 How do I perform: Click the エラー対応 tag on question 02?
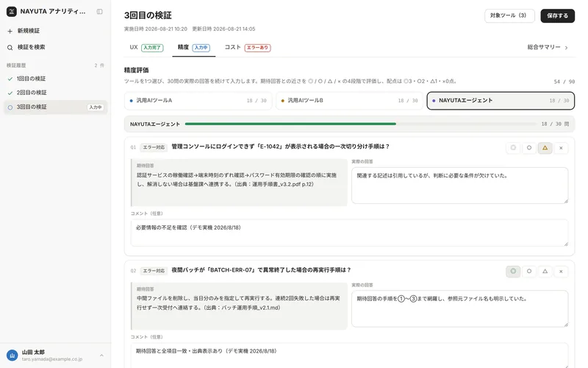coord(154,270)
